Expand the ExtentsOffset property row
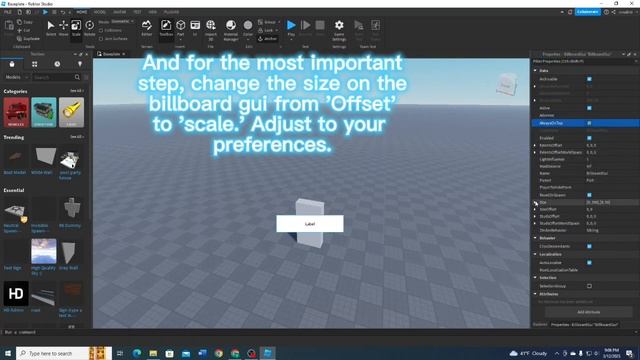 [535, 145]
